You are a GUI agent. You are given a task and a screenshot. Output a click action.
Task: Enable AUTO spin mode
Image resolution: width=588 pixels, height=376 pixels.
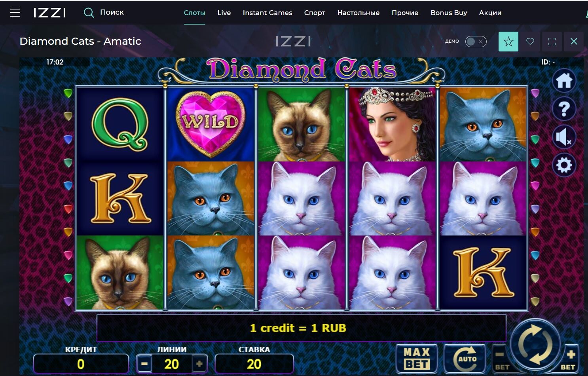click(x=465, y=359)
